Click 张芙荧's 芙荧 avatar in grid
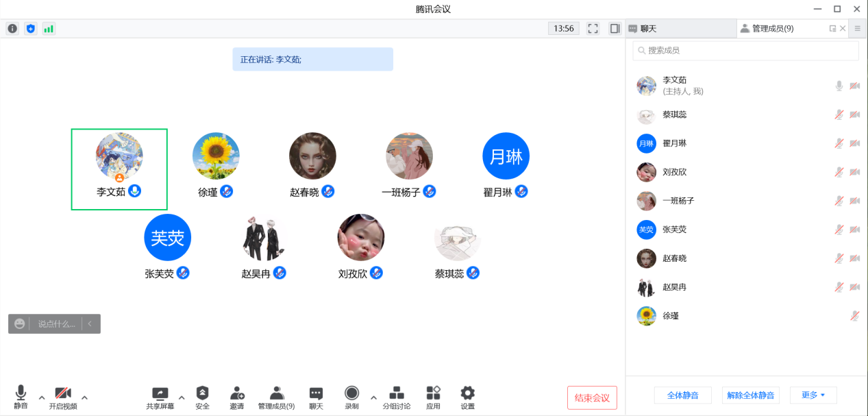Image resolution: width=868 pixels, height=416 pixels. (x=167, y=237)
